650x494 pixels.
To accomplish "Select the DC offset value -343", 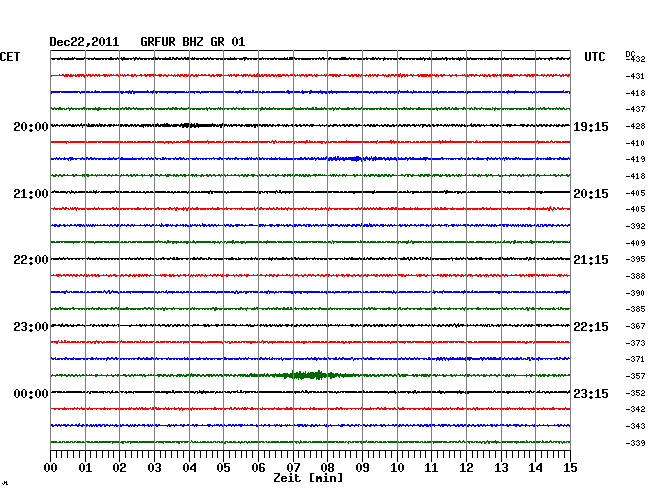I will tap(635, 426).
